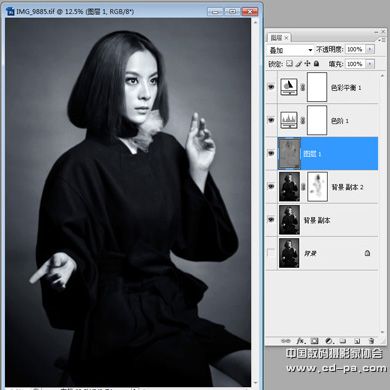Open the blend mode dropdown
Screen dimensions: 390x390
[290, 50]
